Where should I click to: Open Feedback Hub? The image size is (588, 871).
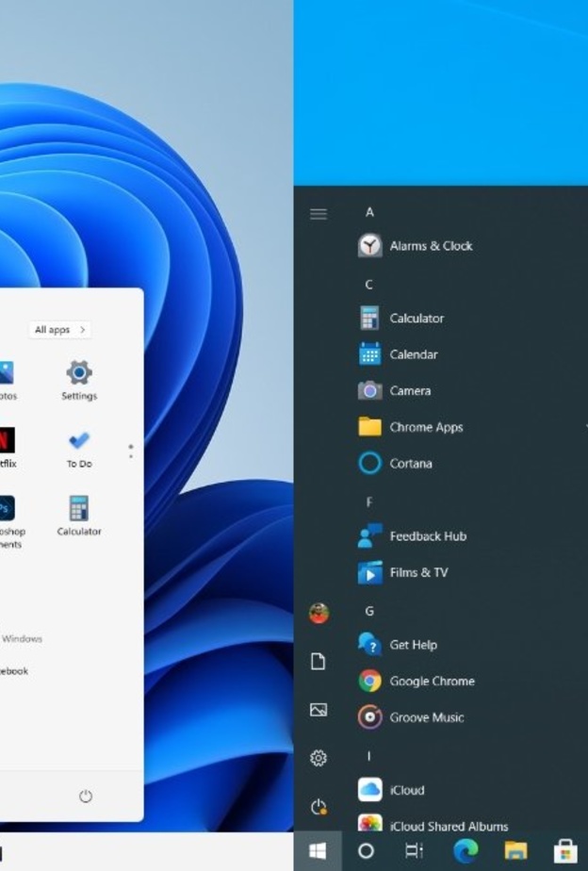[x=427, y=536]
